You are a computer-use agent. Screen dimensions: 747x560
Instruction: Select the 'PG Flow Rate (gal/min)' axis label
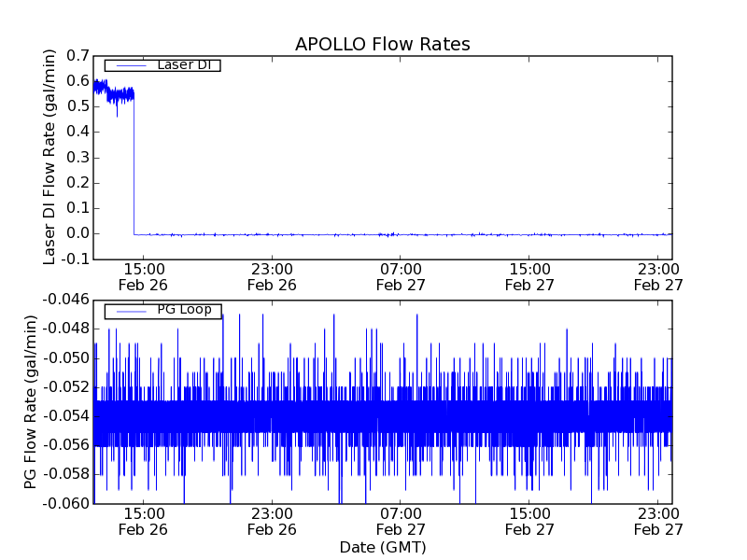[31, 401]
